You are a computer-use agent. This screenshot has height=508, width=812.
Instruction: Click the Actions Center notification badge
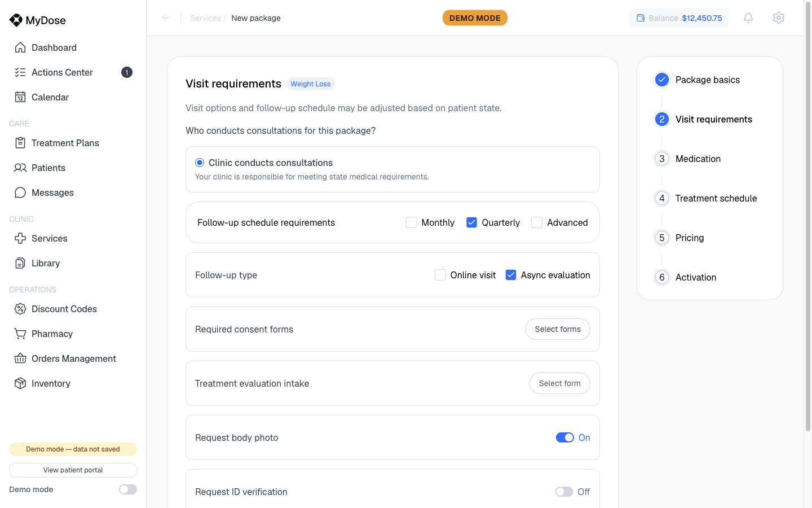click(127, 72)
